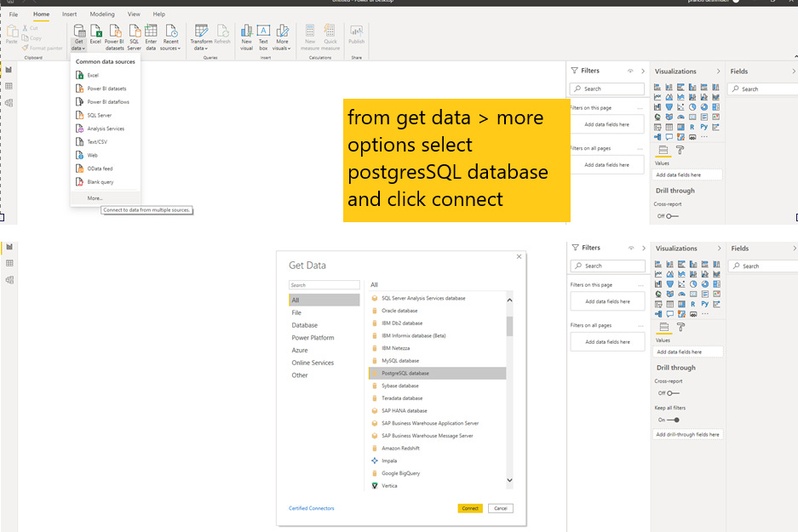Collapse upper Visualizations pane with its chevron

pyautogui.click(x=718, y=72)
